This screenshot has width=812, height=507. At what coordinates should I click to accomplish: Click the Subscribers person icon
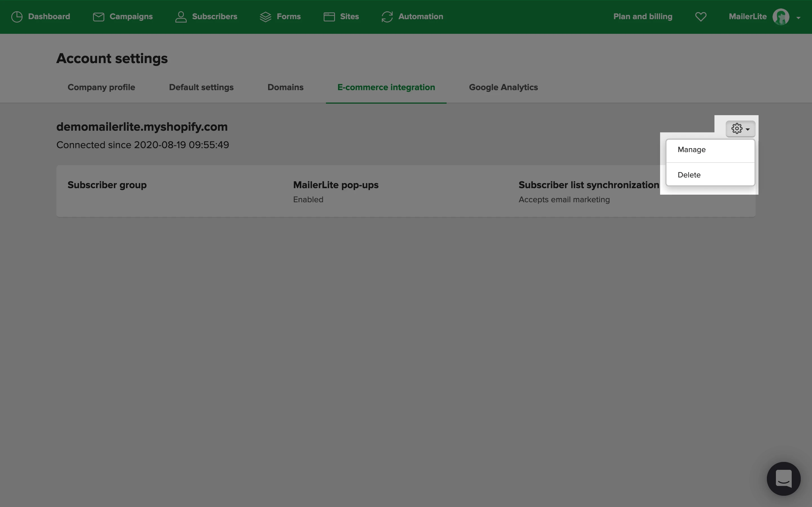coord(181,17)
